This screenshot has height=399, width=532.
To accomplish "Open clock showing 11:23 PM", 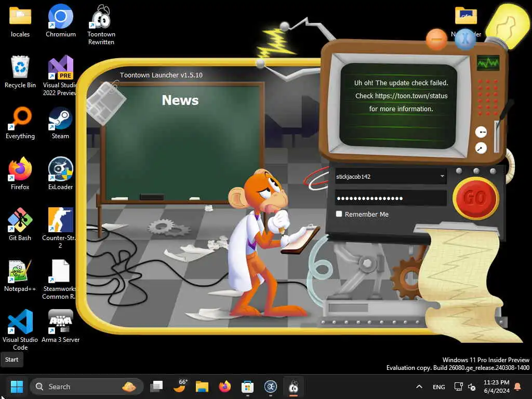I will tap(496, 387).
